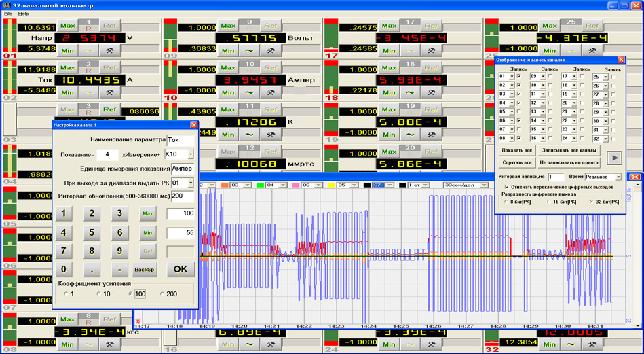644x354 pixels.
Task: Open the 30сек/дел time scale dropdown
Action: coord(483,185)
